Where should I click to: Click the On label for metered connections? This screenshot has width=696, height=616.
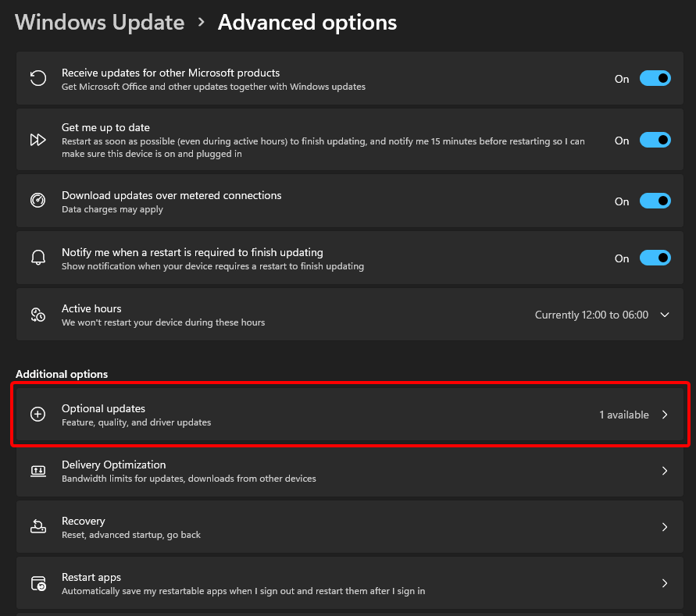click(622, 201)
